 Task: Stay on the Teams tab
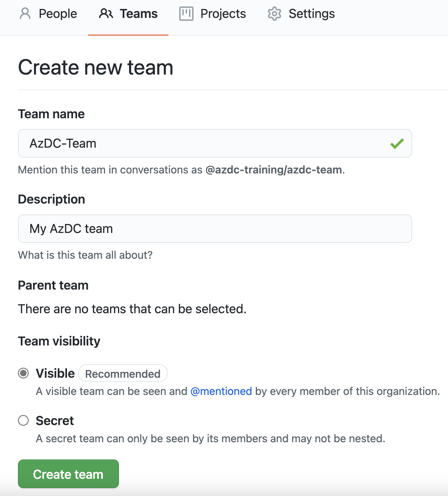click(x=138, y=14)
